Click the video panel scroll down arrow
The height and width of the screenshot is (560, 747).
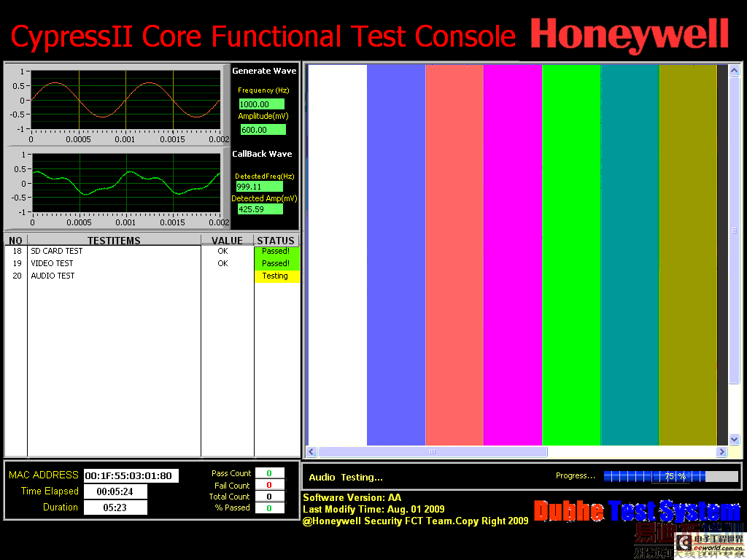[734, 439]
